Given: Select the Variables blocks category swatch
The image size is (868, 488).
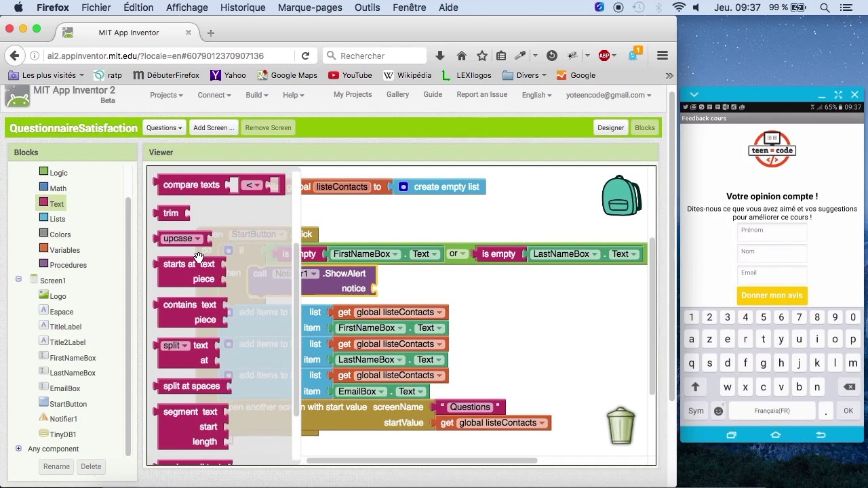Looking at the screenshot, I should (x=43, y=249).
